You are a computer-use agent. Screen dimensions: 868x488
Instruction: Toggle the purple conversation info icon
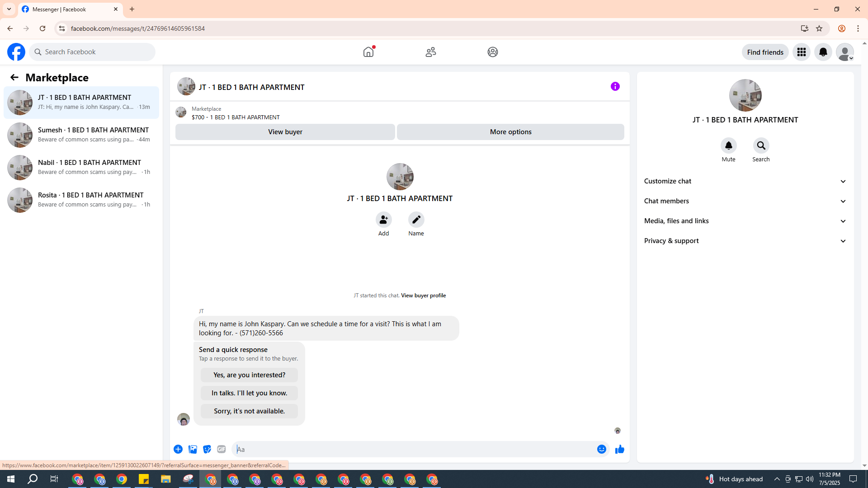(x=615, y=86)
